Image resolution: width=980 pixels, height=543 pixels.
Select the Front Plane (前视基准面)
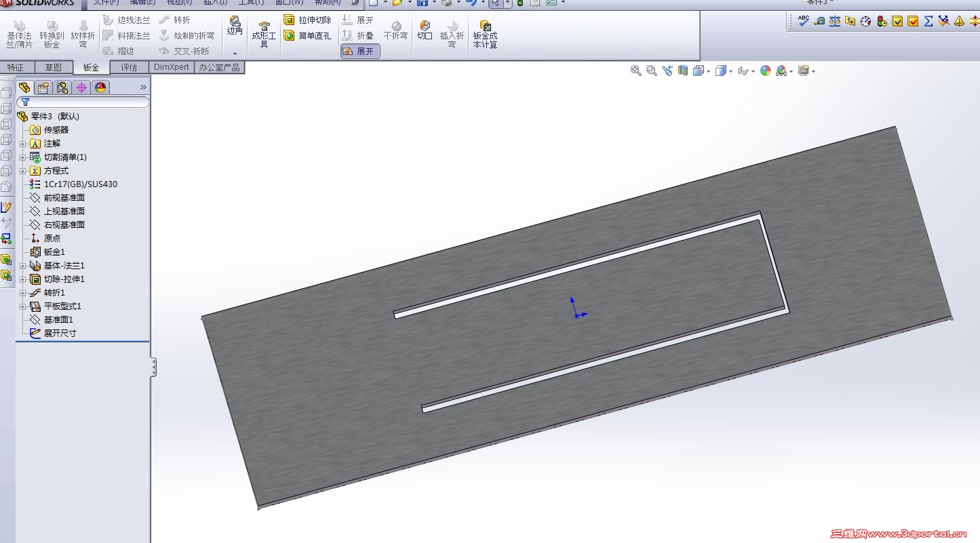coord(58,198)
